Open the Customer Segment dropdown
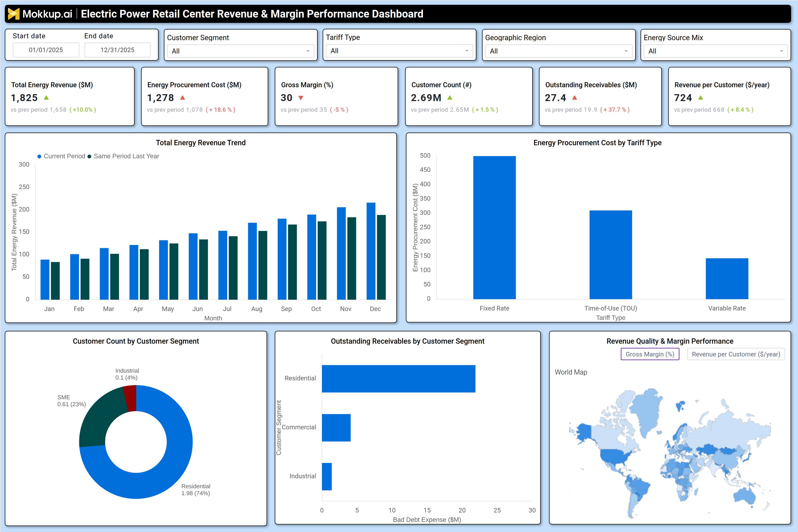Viewport: 798px width, 532px height. [x=240, y=51]
